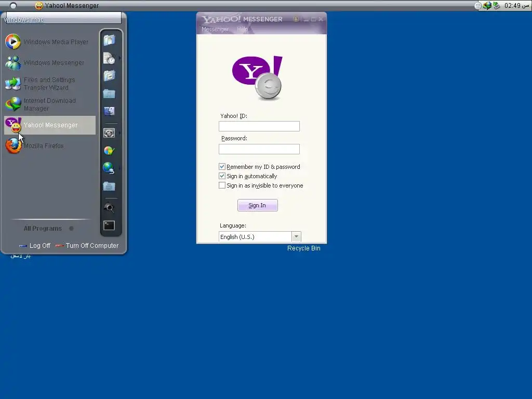The image size is (532, 399).
Task: Select the Yahoo! Messenger taskbar item
Action: (67, 5)
